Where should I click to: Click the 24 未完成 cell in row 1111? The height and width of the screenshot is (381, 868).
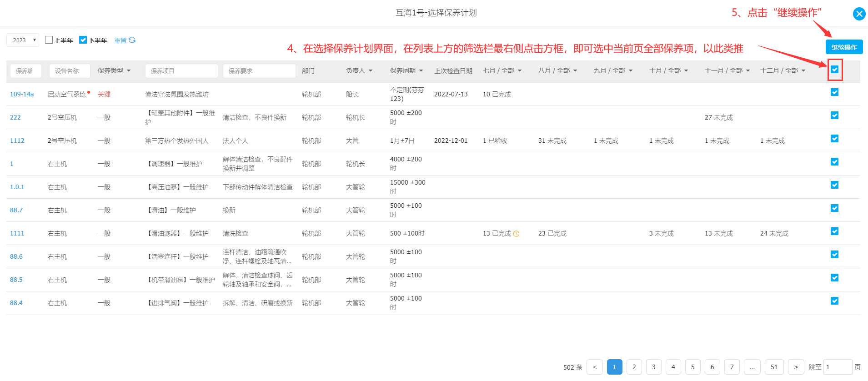pos(774,233)
